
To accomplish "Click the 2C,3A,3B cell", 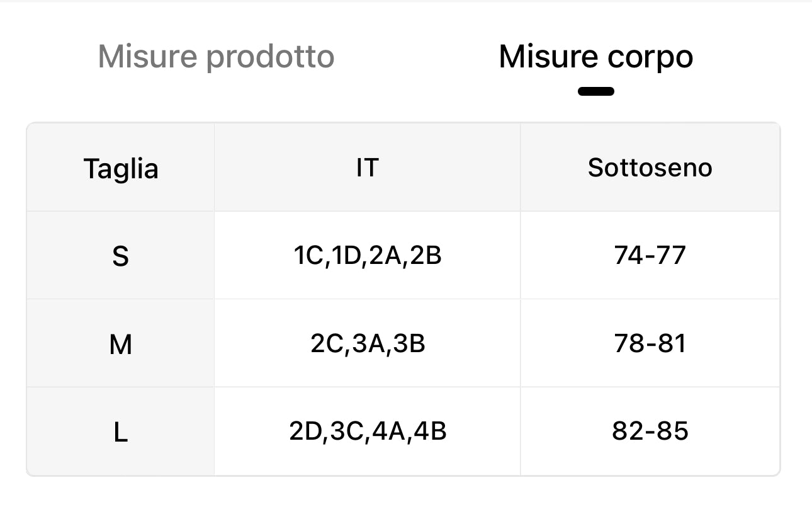I will 368,343.
